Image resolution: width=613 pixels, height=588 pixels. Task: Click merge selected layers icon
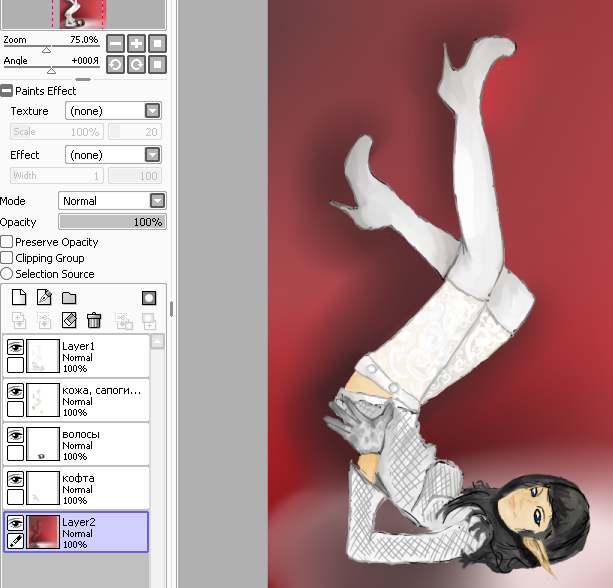[x=124, y=321]
